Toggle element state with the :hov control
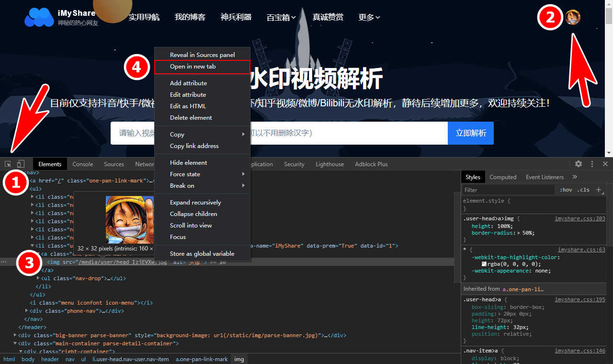This screenshot has height=364, width=613. [x=566, y=190]
